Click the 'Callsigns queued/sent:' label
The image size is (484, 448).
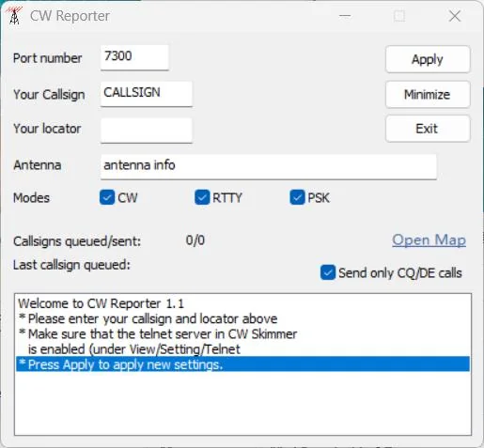[x=77, y=241]
